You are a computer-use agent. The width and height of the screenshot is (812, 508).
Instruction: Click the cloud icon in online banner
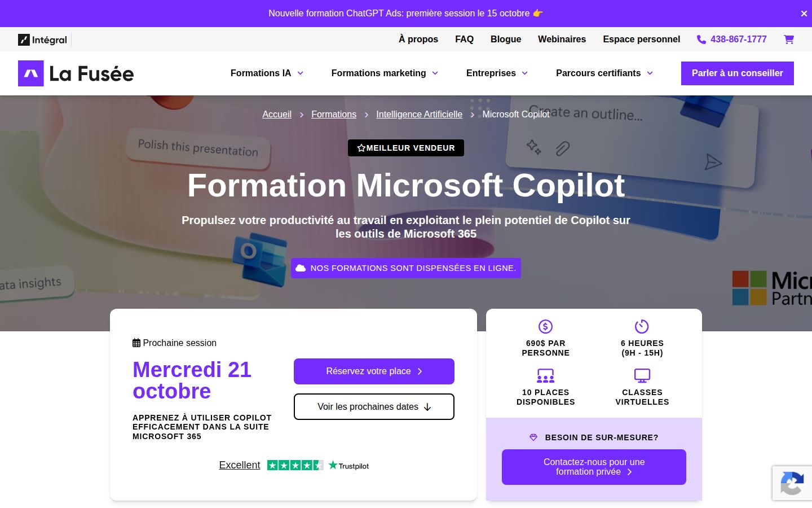(x=301, y=268)
